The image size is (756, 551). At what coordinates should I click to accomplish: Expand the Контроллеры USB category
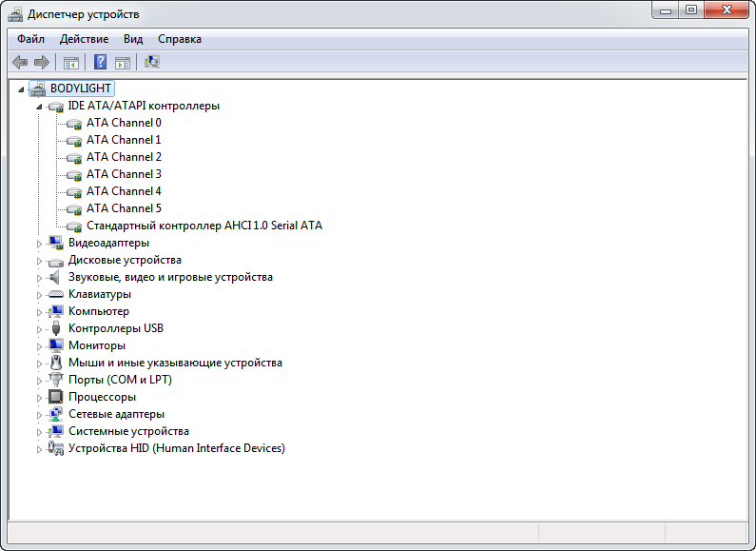point(40,329)
